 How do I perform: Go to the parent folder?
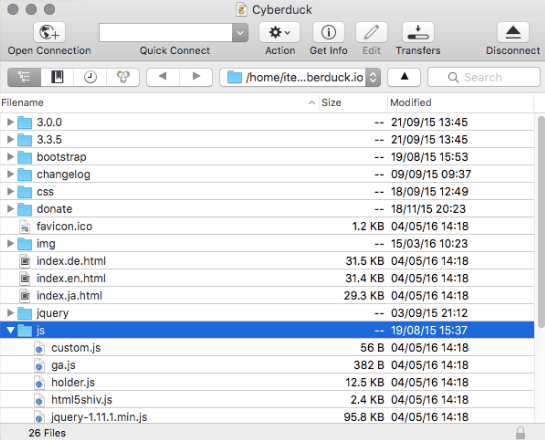coord(404,77)
